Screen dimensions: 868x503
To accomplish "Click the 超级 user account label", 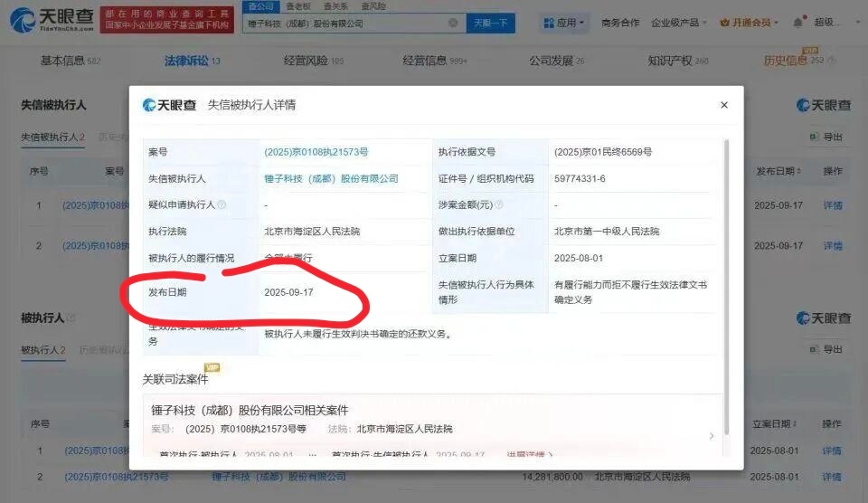I will coord(826,23).
